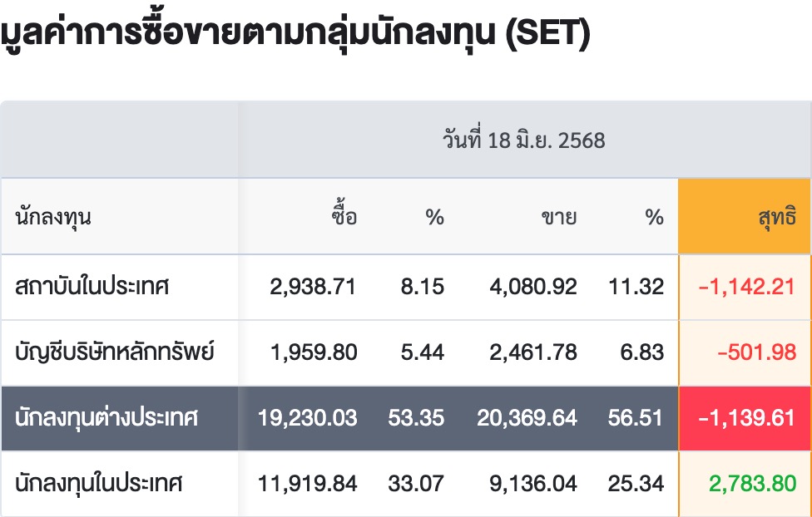Click the page title มูลค่าการซื้อขายตามกลุ่มนักลงทุน (SET)

[x=295, y=32]
